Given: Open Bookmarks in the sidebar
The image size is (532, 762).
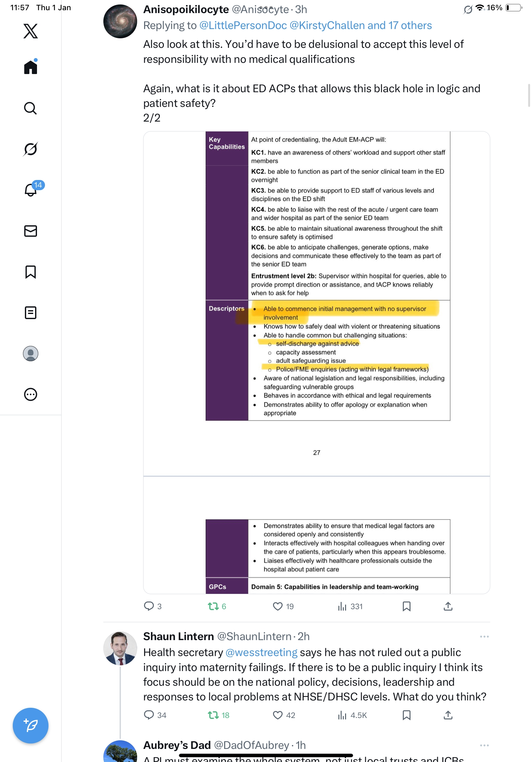Looking at the screenshot, I should coord(31,272).
